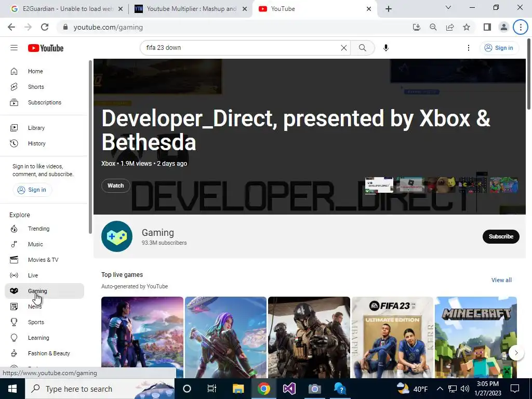Open File Explorer from taskbar

[238, 389]
